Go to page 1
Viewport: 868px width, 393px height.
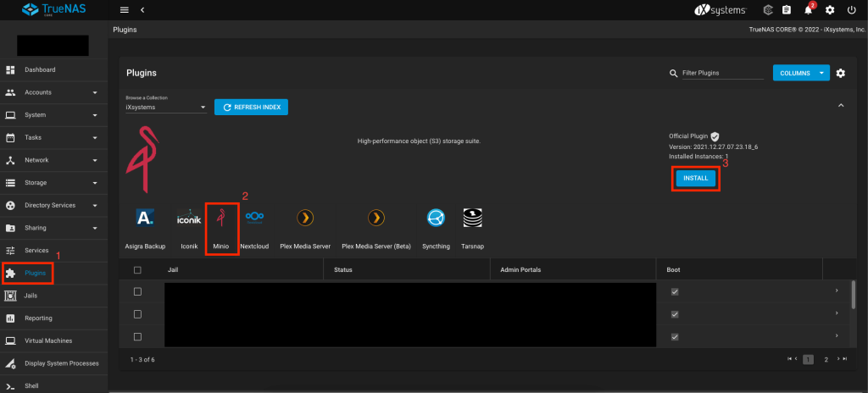click(x=808, y=359)
